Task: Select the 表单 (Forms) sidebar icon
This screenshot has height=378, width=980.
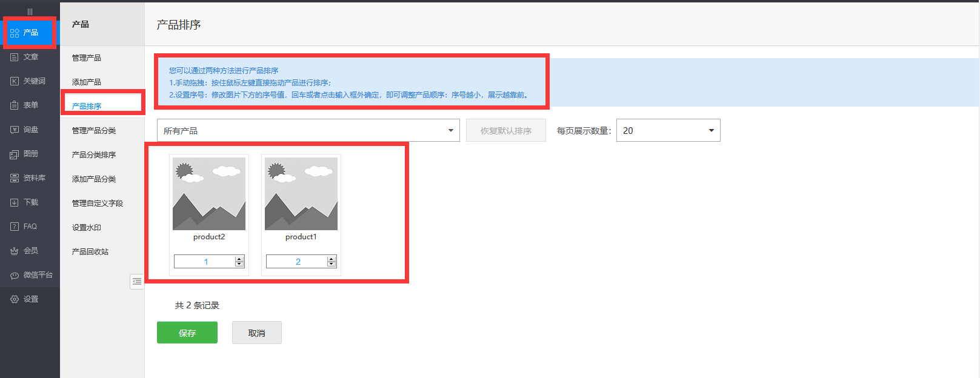Action: click(15, 105)
